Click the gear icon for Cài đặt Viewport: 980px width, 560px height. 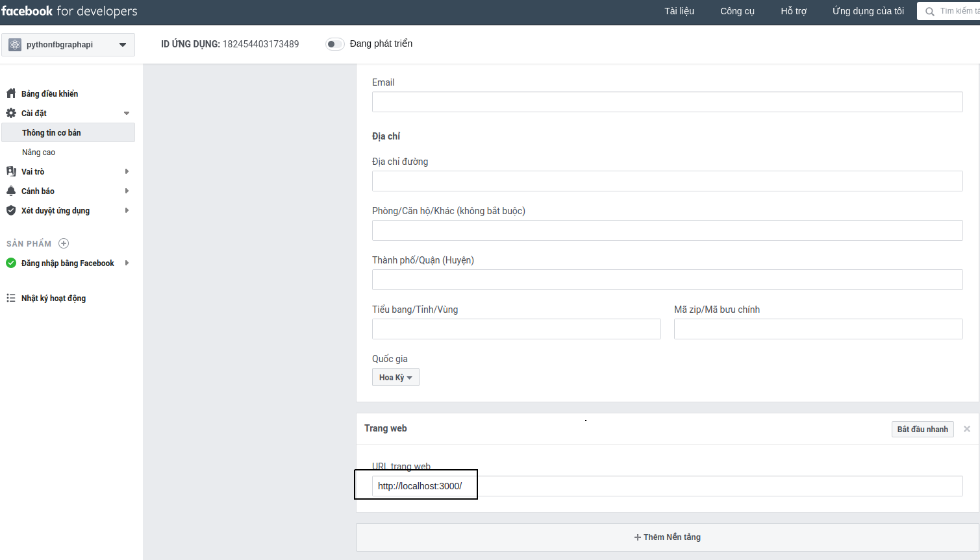coord(11,113)
